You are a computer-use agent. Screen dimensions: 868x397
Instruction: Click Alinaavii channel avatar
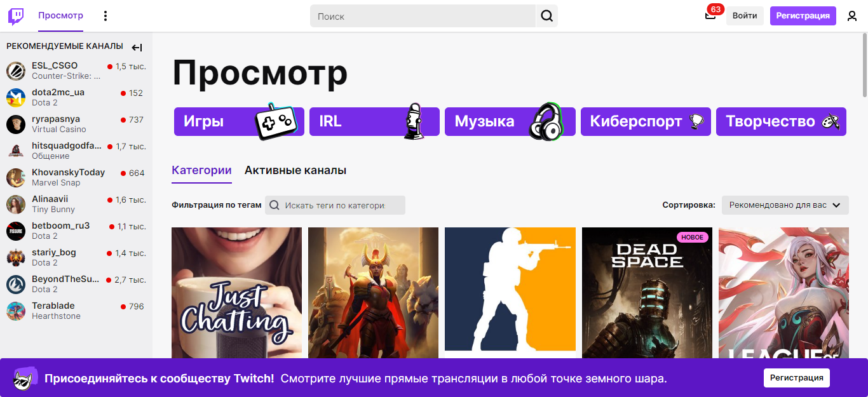click(x=16, y=204)
